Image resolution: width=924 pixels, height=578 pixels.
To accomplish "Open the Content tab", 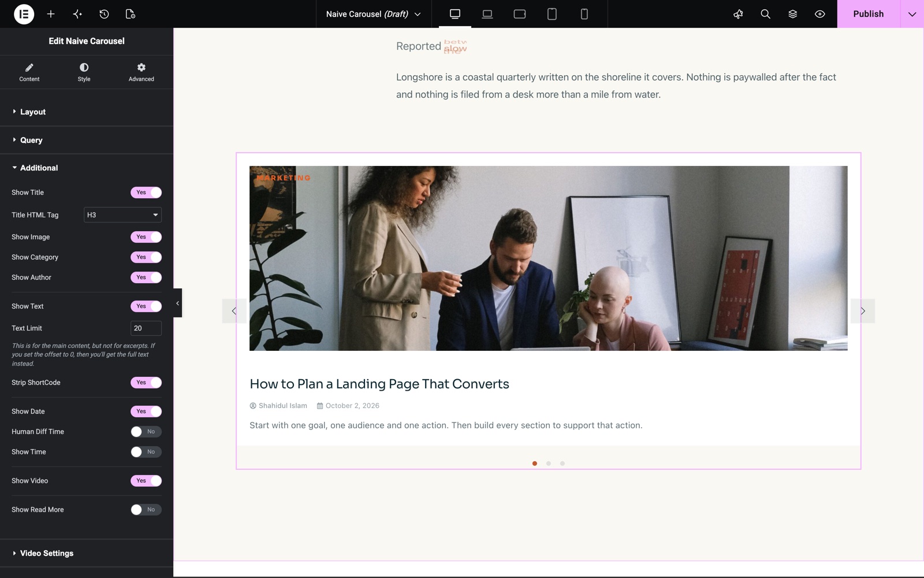I will 29,72.
